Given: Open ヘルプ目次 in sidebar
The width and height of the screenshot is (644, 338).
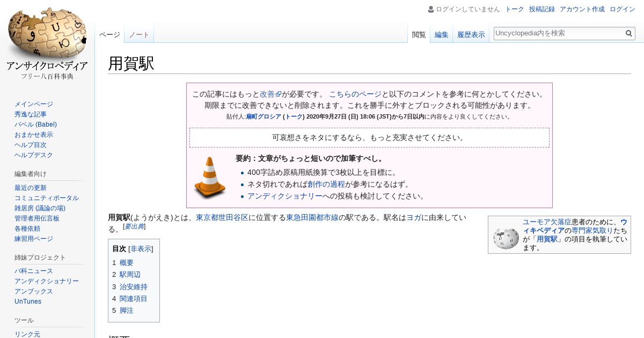Looking at the screenshot, I should pyautogui.click(x=31, y=145).
